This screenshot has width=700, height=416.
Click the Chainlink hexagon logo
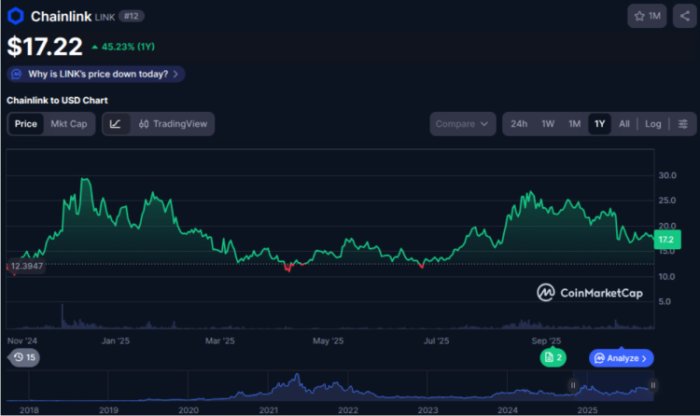(16, 17)
